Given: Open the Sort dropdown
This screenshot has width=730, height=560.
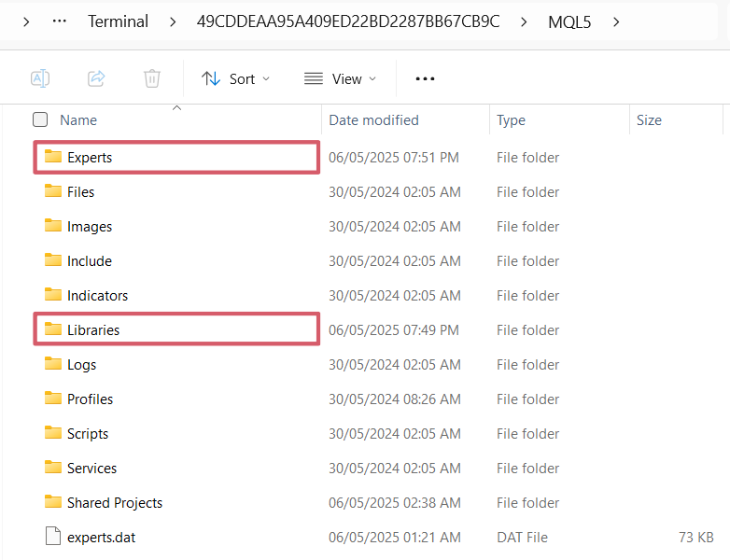Looking at the screenshot, I should tap(235, 79).
